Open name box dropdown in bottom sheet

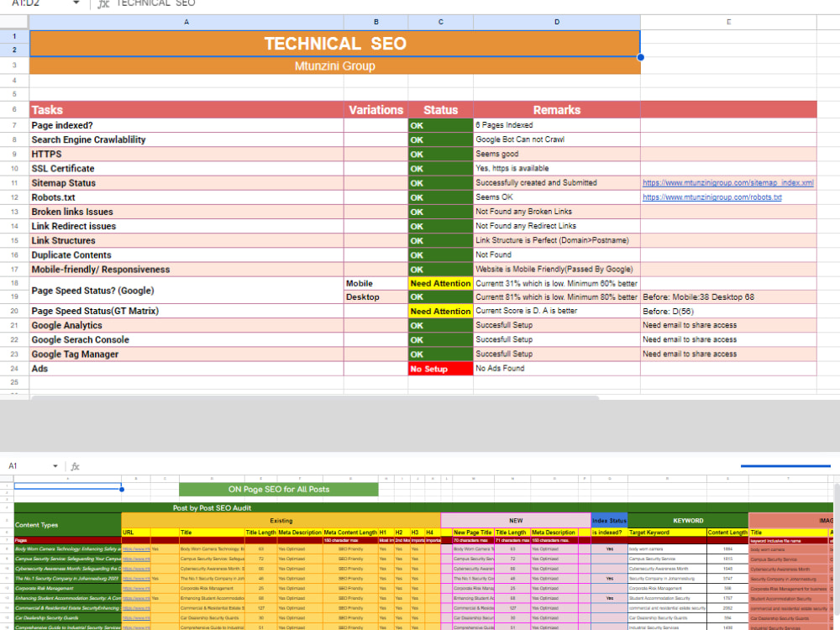tap(55, 466)
